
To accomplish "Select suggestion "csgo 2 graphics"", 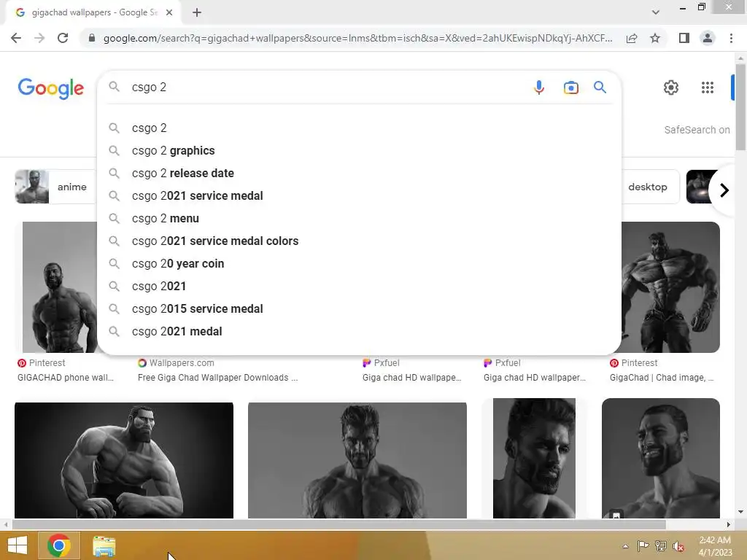I will click(359, 150).
